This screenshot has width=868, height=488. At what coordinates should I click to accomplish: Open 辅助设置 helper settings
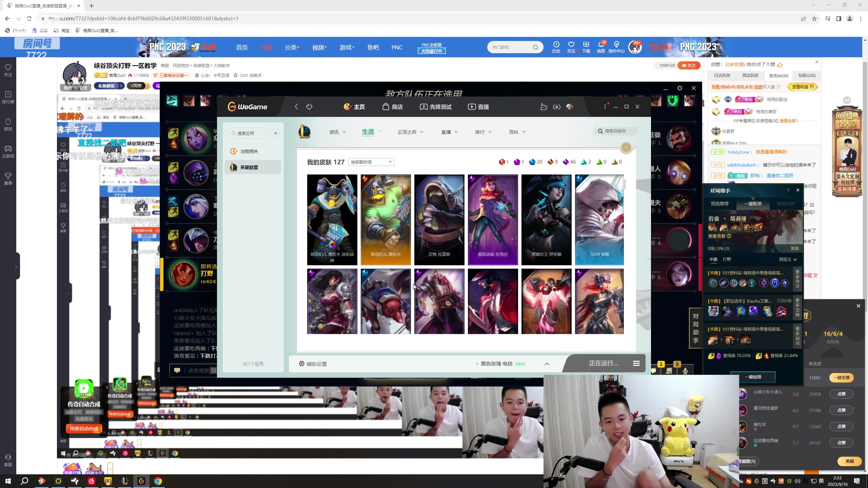pos(313,364)
